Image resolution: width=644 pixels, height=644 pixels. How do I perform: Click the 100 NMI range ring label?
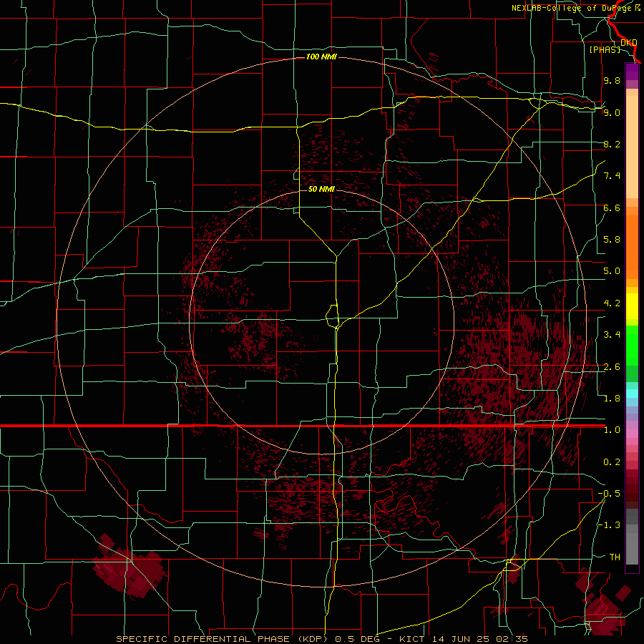click(x=321, y=57)
